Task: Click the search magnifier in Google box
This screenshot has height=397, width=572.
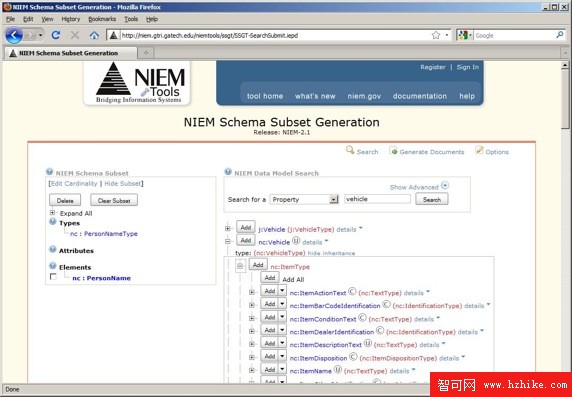Action: point(560,35)
